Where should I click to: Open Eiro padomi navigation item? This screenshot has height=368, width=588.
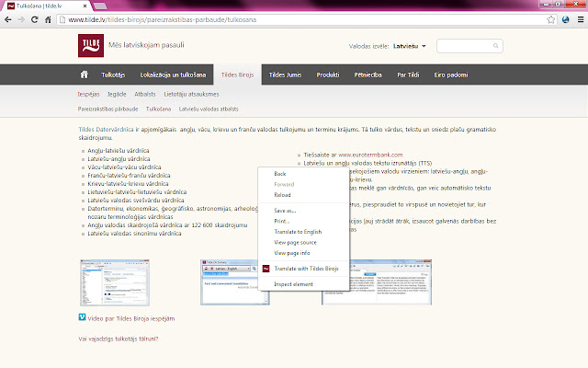(x=451, y=75)
